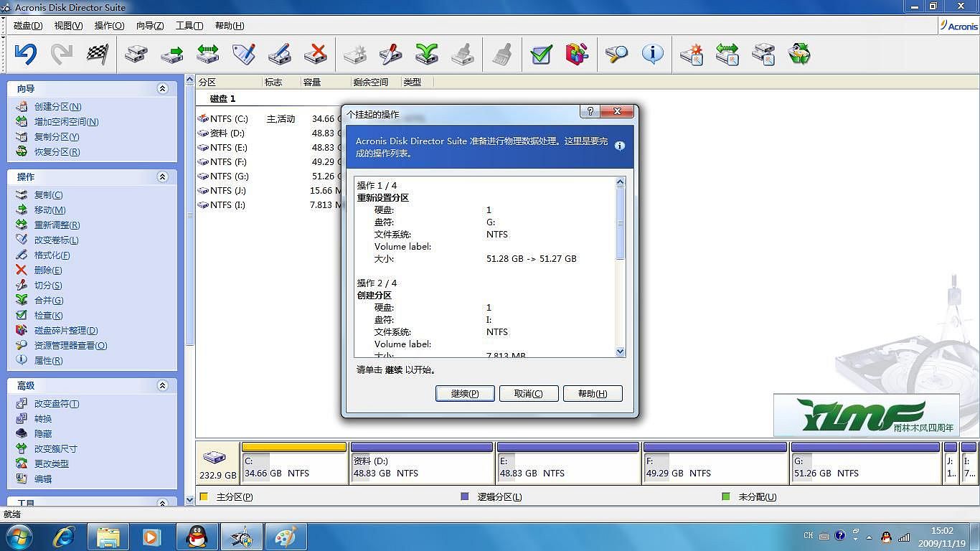The width and height of the screenshot is (980, 551).
Task: Click 取消 to cancel the operation list
Action: [x=529, y=393]
